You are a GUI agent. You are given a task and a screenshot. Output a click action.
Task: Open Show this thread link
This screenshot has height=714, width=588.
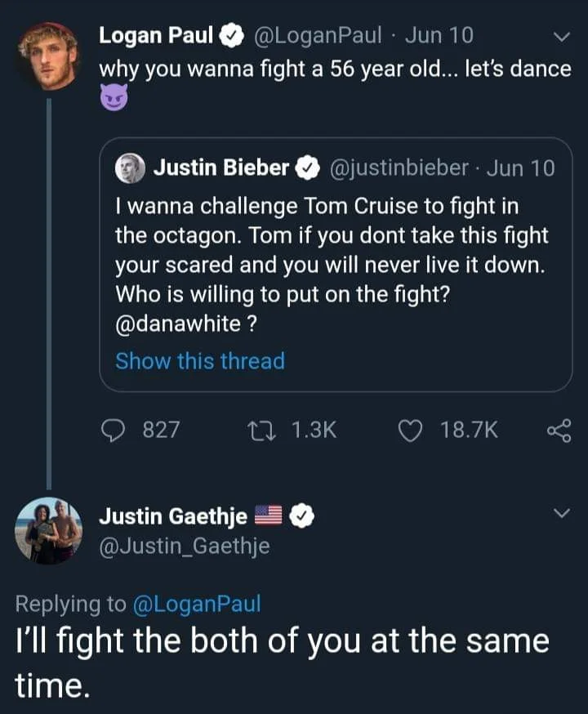200,361
